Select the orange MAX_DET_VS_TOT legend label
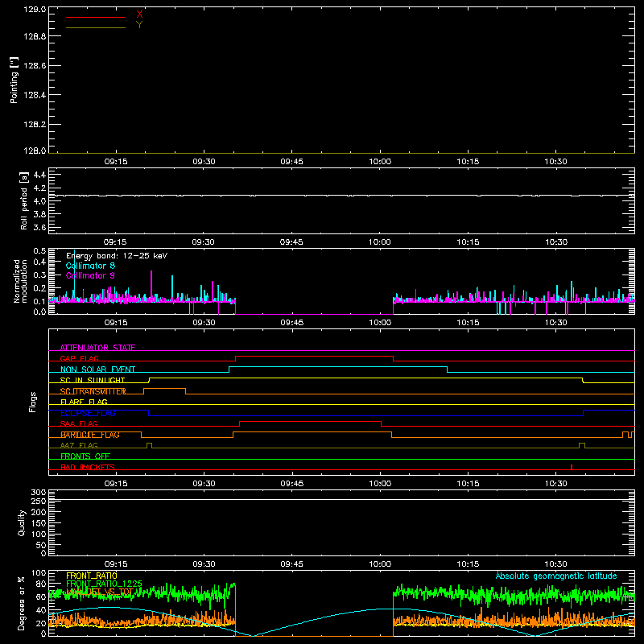Screen dimensions: 644x644 pos(100,592)
